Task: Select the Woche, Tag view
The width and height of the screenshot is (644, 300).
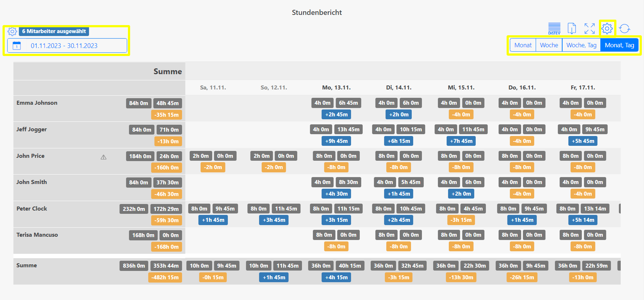Action: [x=581, y=45]
